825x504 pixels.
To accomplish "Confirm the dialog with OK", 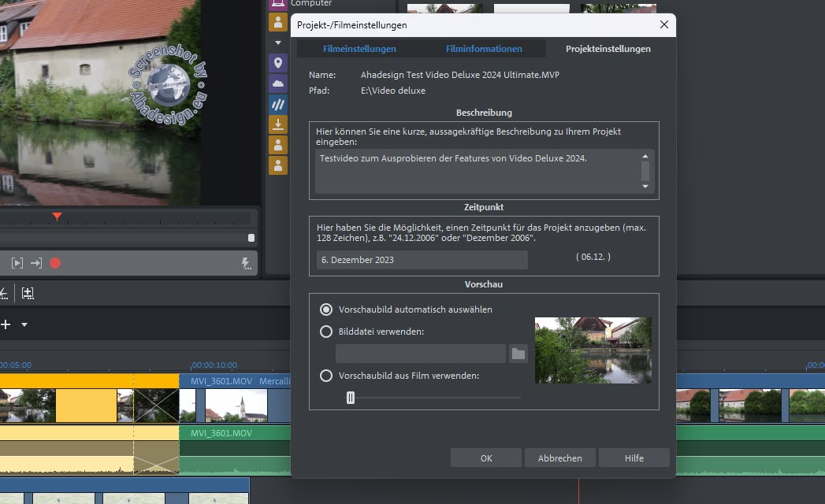I will click(486, 458).
